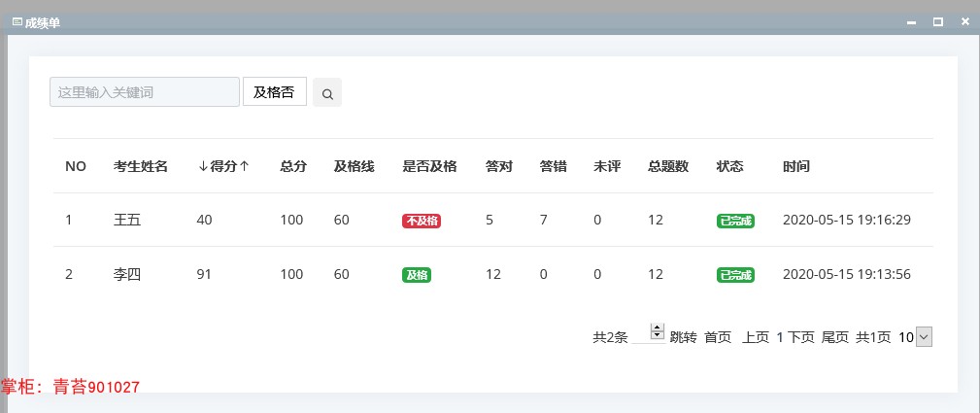980x413 pixels.
Task: Maximize the 成绩单 window
Action: (x=937, y=22)
